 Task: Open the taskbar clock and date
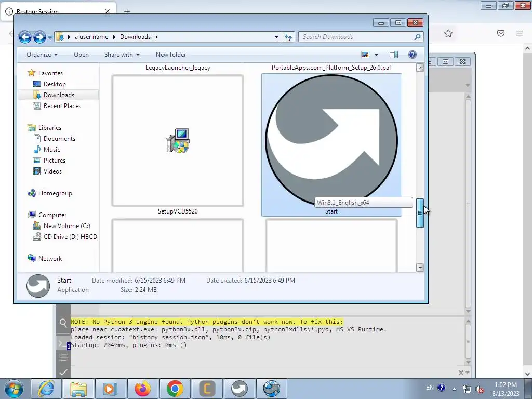tap(506, 389)
